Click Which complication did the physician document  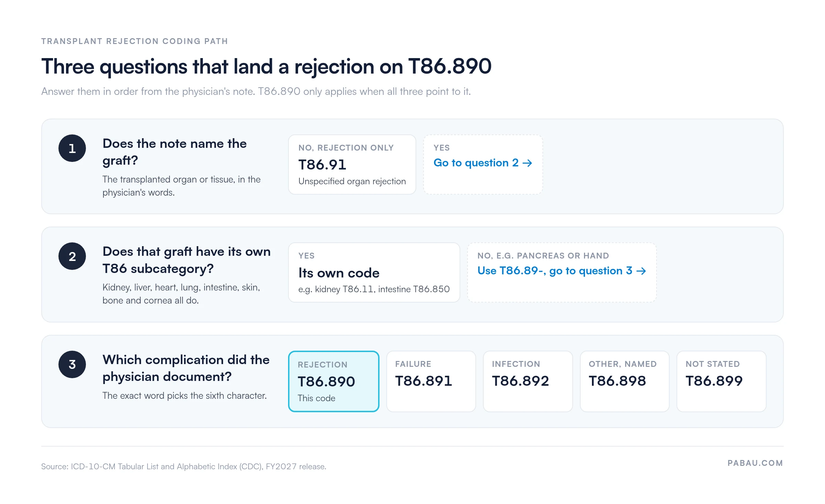pyautogui.click(x=186, y=368)
